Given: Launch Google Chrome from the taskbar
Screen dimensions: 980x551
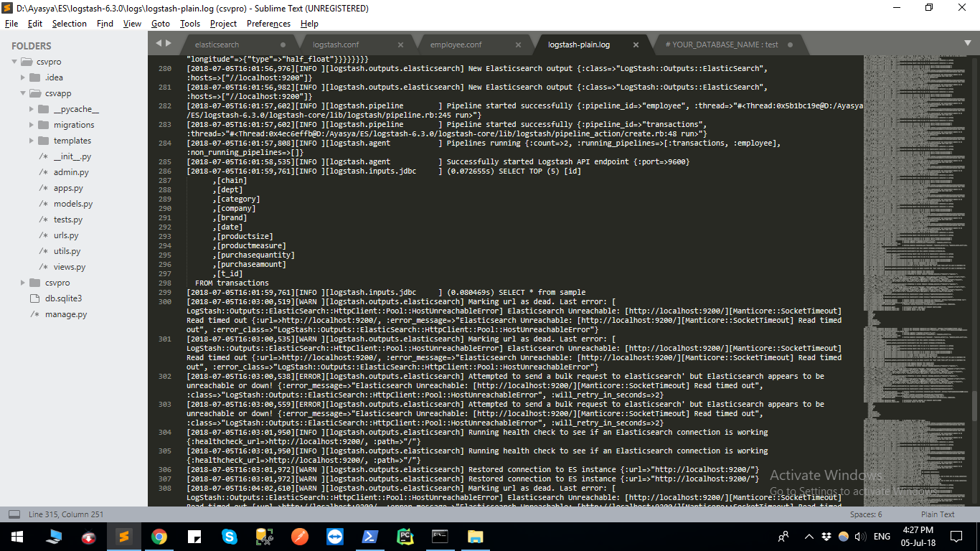Looking at the screenshot, I should [x=159, y=536].
